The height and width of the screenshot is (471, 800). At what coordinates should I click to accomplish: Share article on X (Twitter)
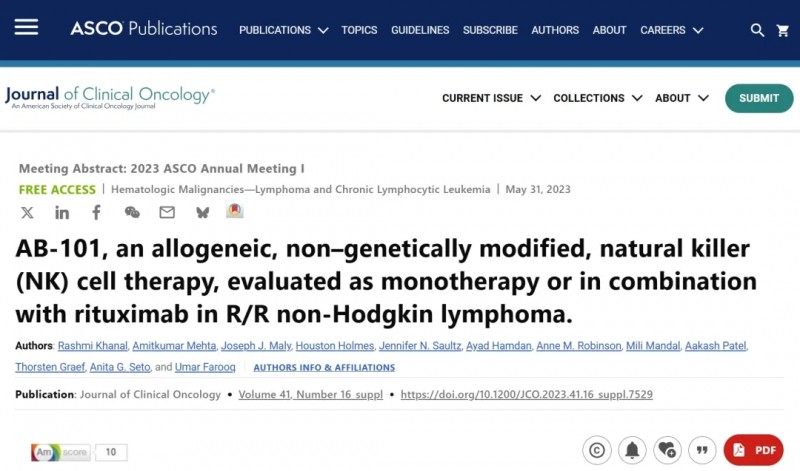point(27,212)
